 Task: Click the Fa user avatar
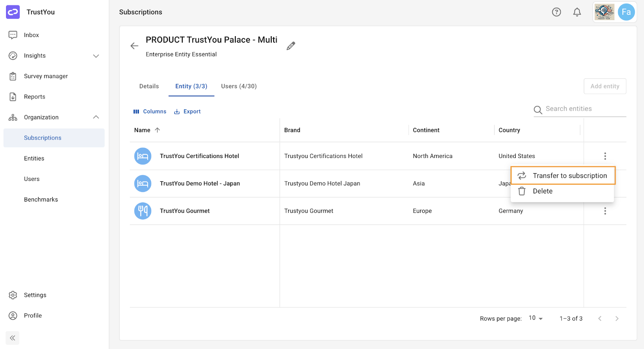point(626,12)
